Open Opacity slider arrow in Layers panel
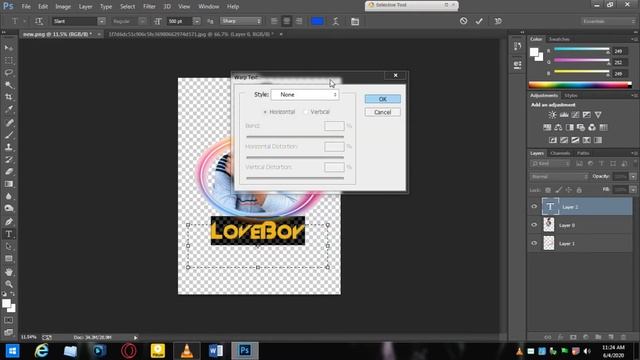This screenshot has height=360, width=640. (633, 177)
